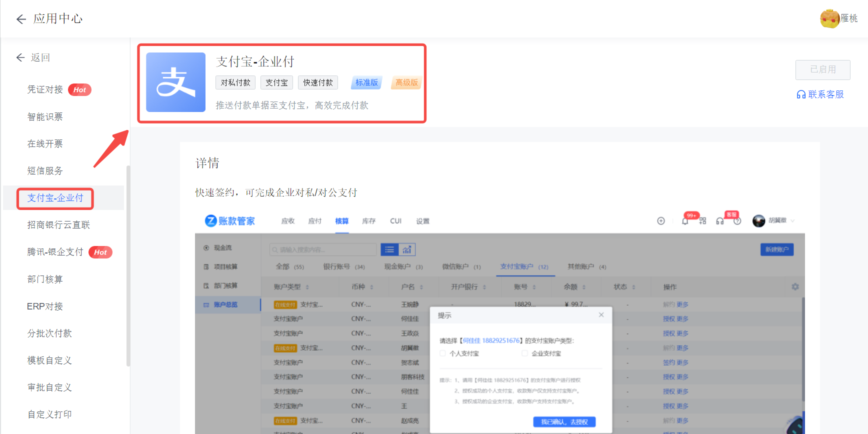Click 胡翼徽 user avatar in preview header
This screenshot has width=868, height=434.
tap(758, 220)
